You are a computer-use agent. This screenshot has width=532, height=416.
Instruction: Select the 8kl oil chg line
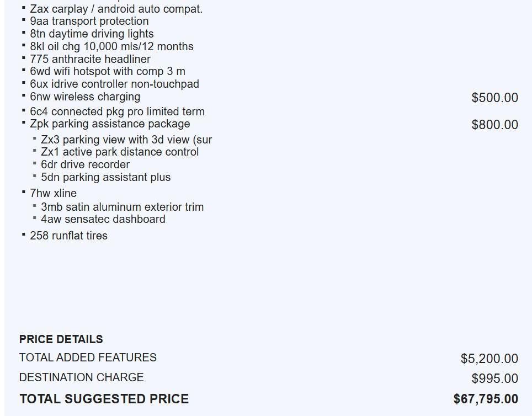(x=111, y=46)
